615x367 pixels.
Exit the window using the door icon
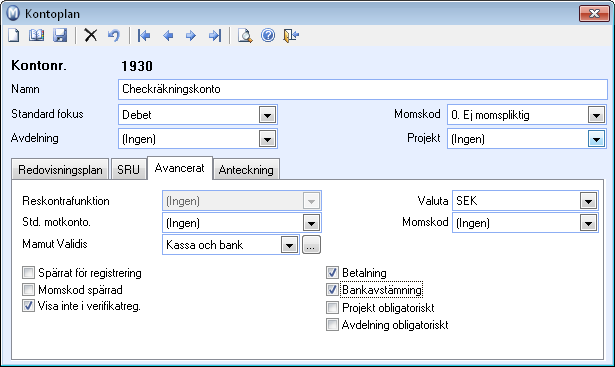291,36
